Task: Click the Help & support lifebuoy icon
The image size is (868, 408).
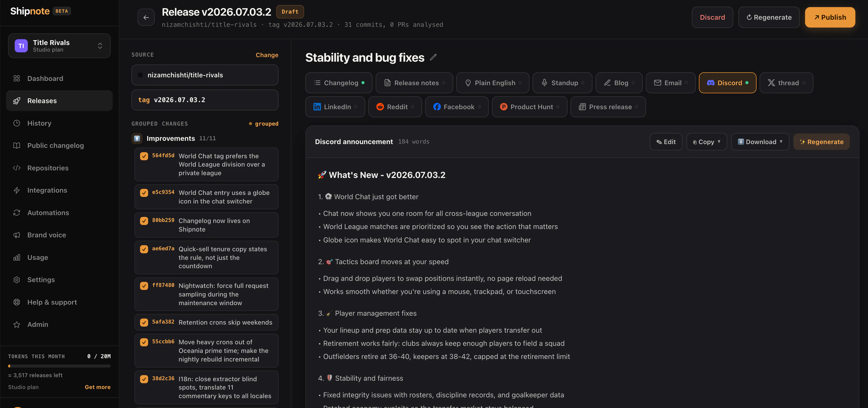Action: (x=16, y=302)
